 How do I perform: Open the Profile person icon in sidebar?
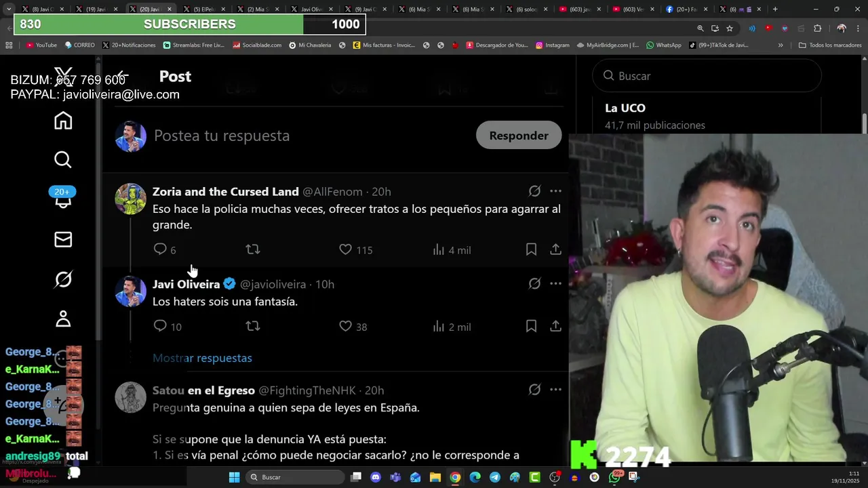pos(63,319)
